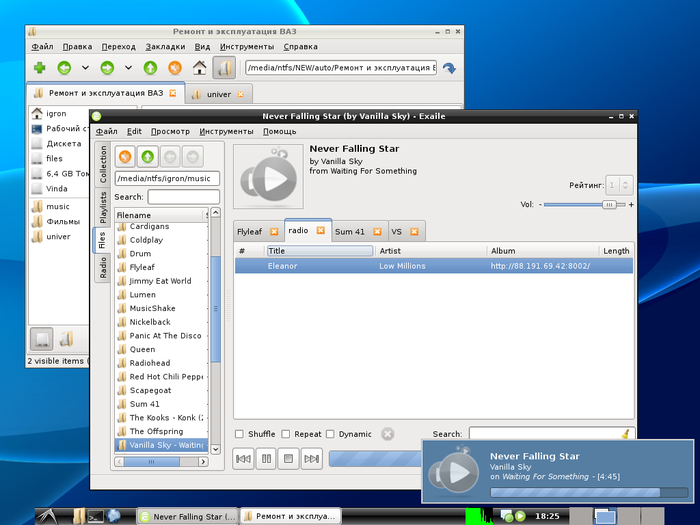
Task: Sort by Filename column header
Action: point(159,215)
